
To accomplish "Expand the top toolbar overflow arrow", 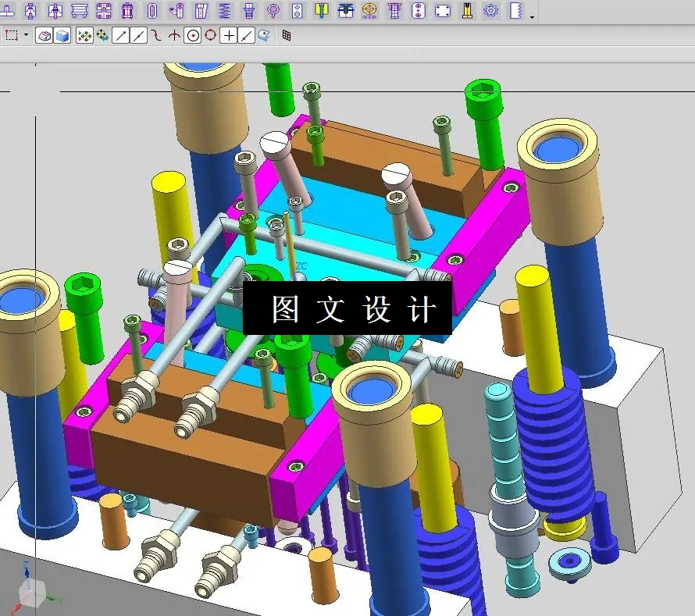I will pyautogui.click(x=532, y=16).
